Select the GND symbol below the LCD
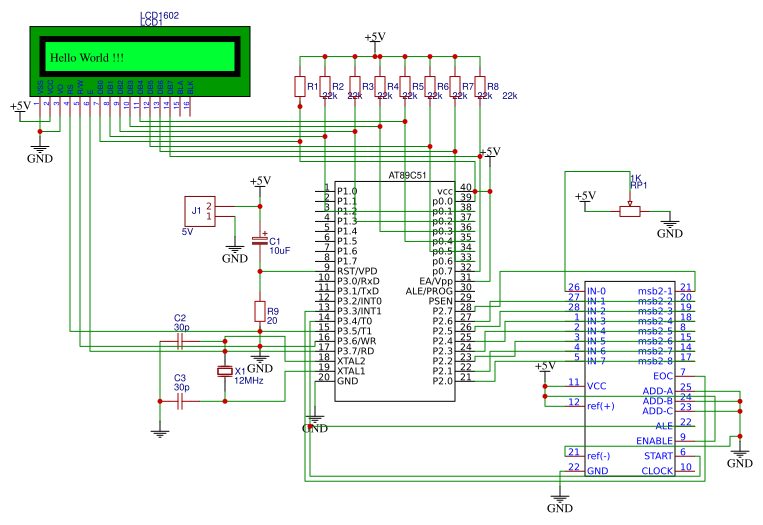Screen dimensions: 763x525 [x=40, y=153]
